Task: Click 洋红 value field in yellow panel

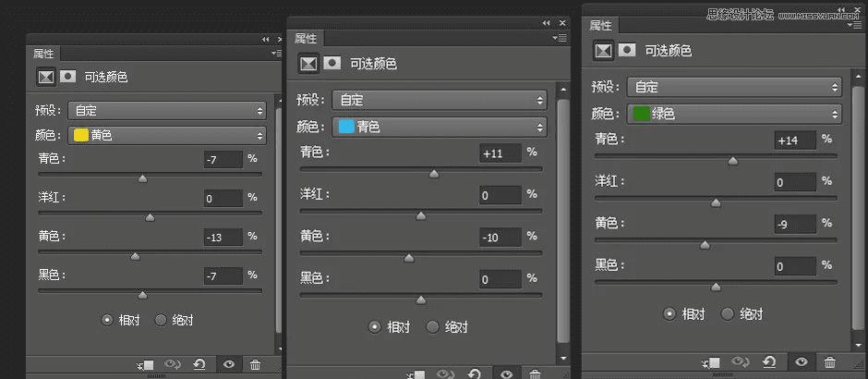Action: pyautogui.click(x=223, y=199)
